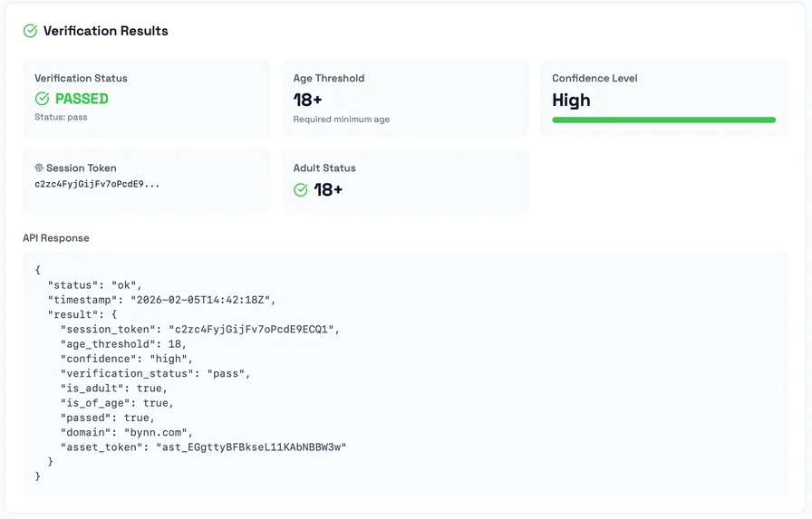Click the green PASSED status text
This screenshot has height=519, width=812.
[82, 99]
